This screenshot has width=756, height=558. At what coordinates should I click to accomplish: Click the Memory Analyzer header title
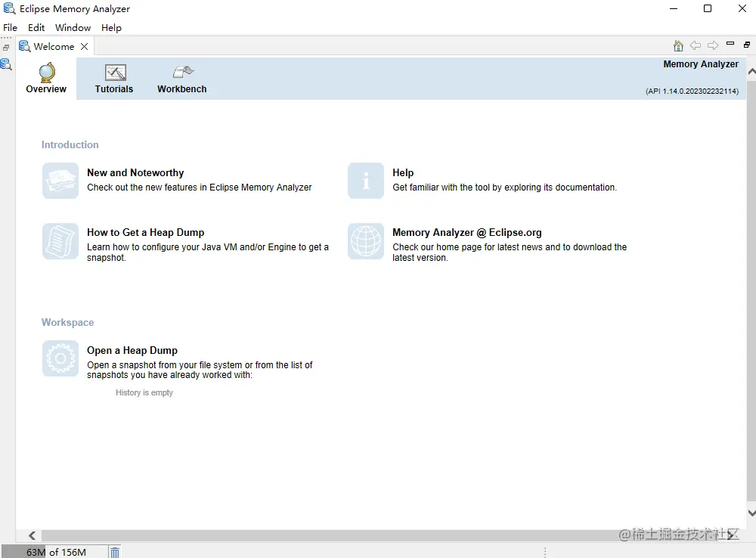pyautogui.click(x=701, y=64)
